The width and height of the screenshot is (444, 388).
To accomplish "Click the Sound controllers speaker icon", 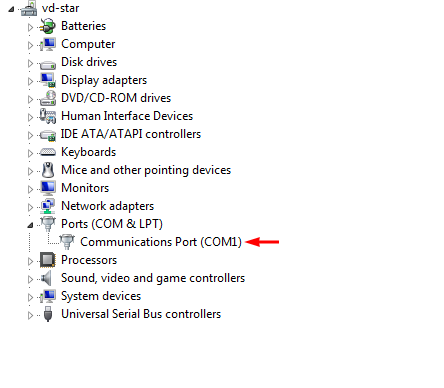I will (x=47, y=278).
